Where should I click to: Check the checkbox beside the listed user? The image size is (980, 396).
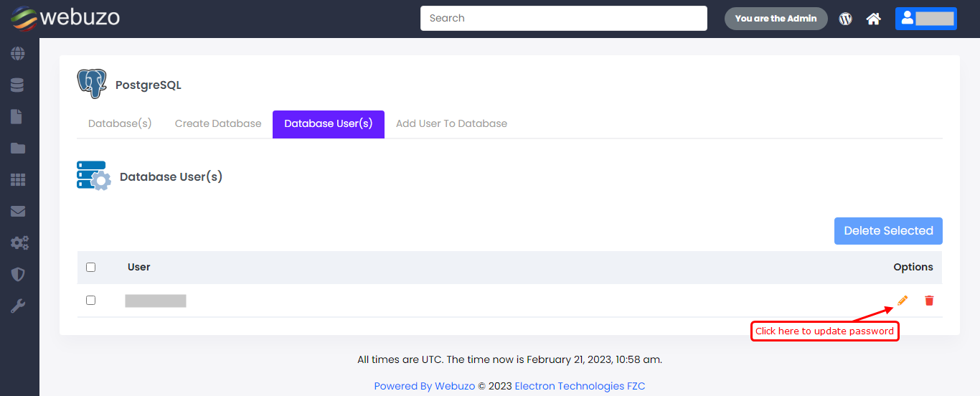pos(90,300)
